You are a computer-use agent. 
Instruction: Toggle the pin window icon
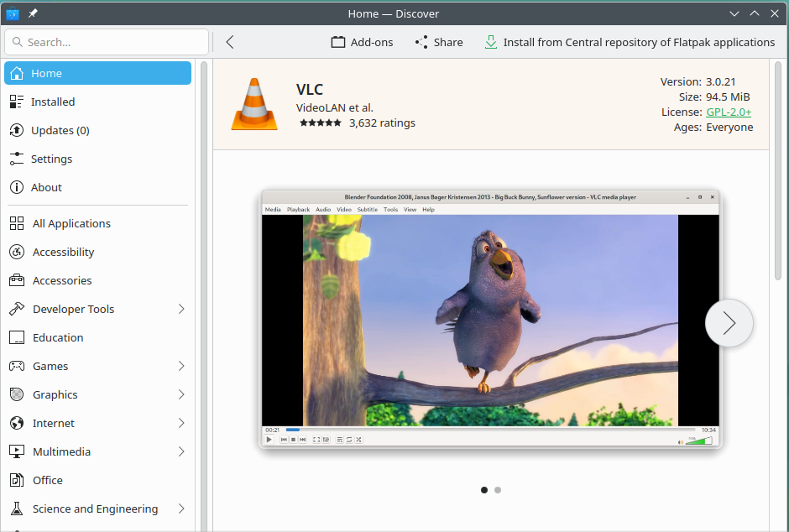pyautogui.click(x=33, y=13)
